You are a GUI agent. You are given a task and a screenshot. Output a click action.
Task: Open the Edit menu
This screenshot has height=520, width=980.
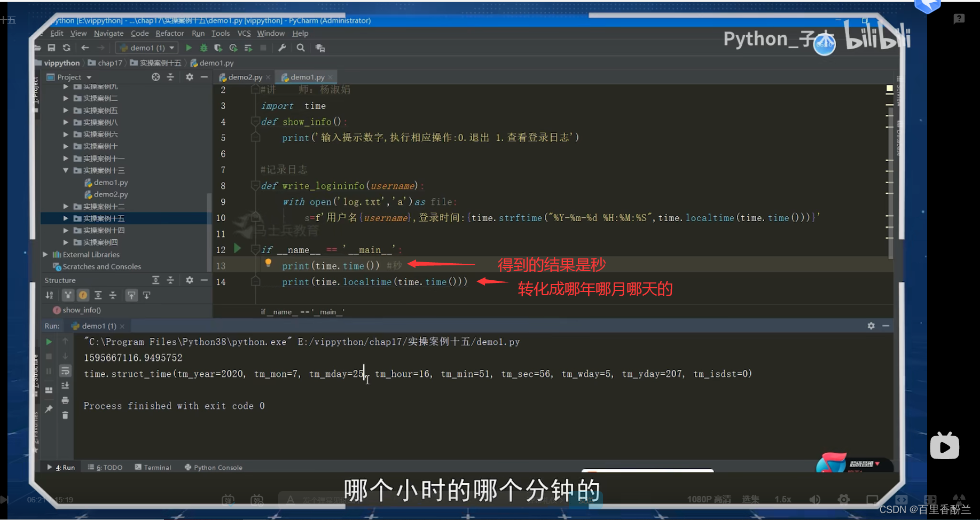[x=57, y=33]
